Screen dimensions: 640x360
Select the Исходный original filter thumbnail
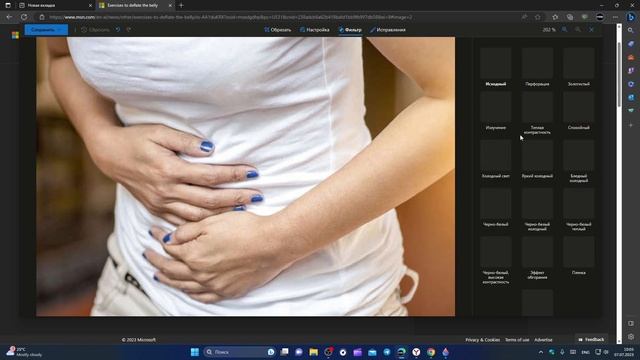496,63
